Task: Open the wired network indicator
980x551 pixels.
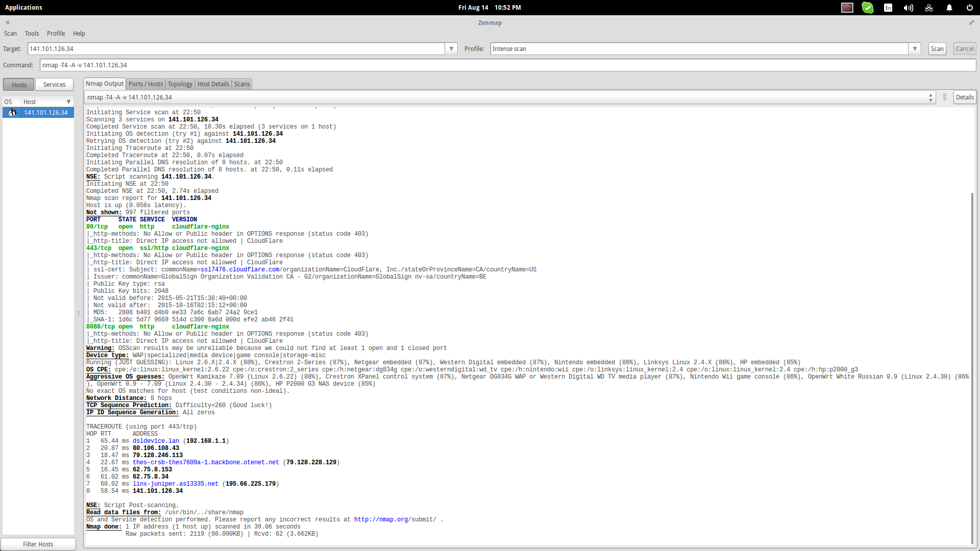Action: tap(929, 8)
